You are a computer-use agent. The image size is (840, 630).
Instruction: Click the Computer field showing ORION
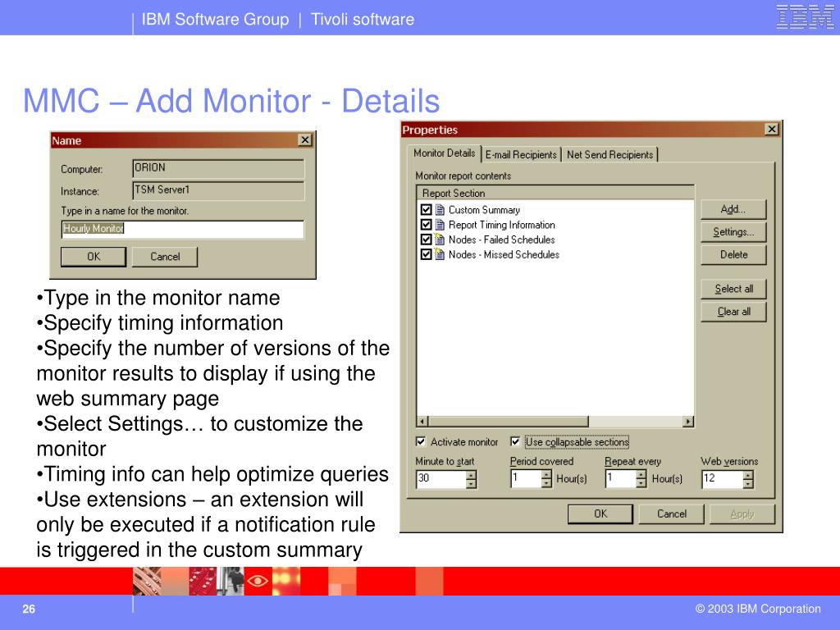tap(218, 168)
